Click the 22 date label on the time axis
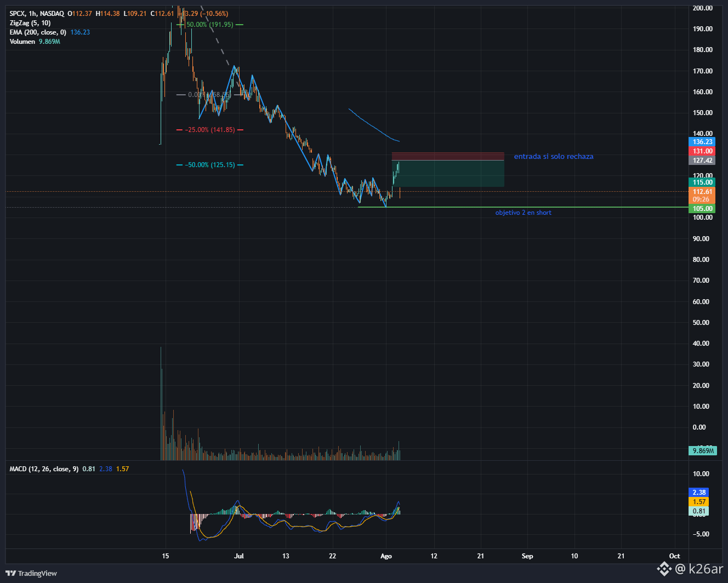Viewport: 728px width, 583px height. pyautogui.click(x=333, y=556)
